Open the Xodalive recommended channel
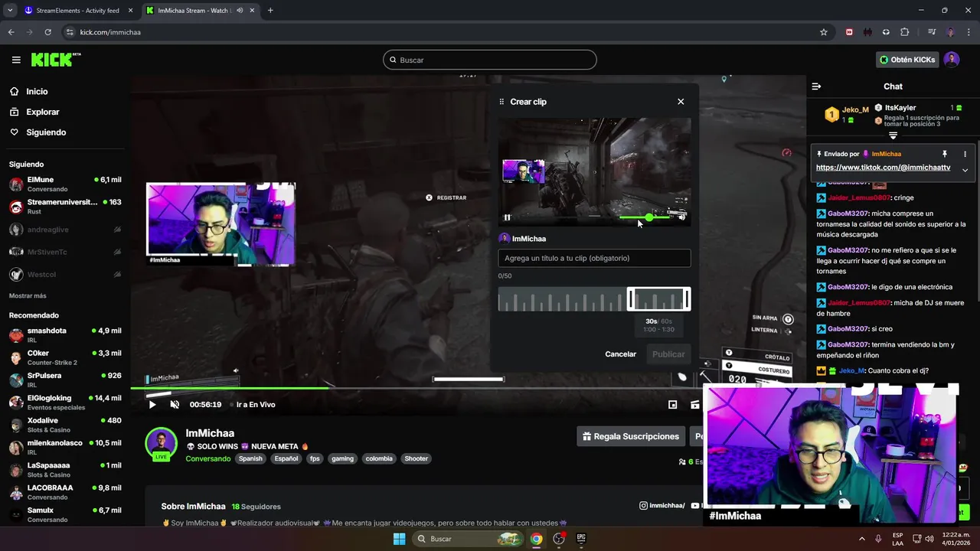Viewport: 980px width, 551px height. coord(65,425)
